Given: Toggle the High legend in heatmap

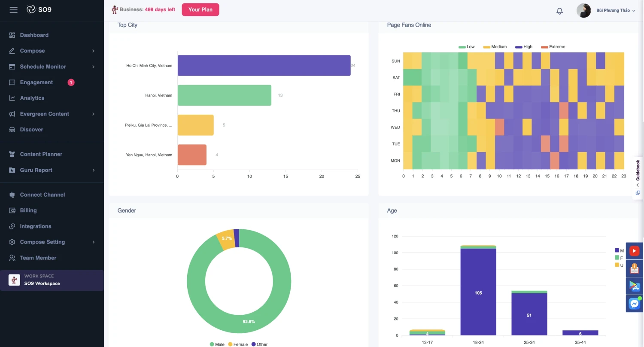Looking at the screenshot, I should point(523,47).
